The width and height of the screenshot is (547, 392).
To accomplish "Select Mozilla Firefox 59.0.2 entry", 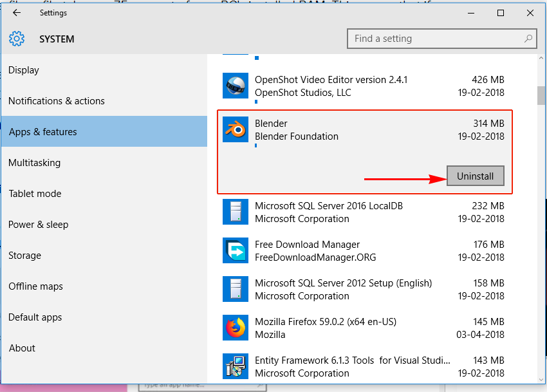I will tap(364, 328).
